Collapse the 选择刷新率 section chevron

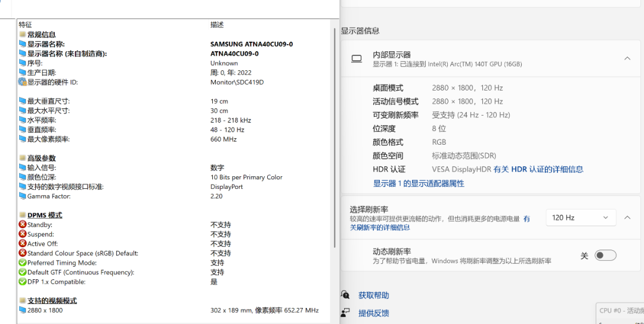pyautogui.click(x=627, y=217)
